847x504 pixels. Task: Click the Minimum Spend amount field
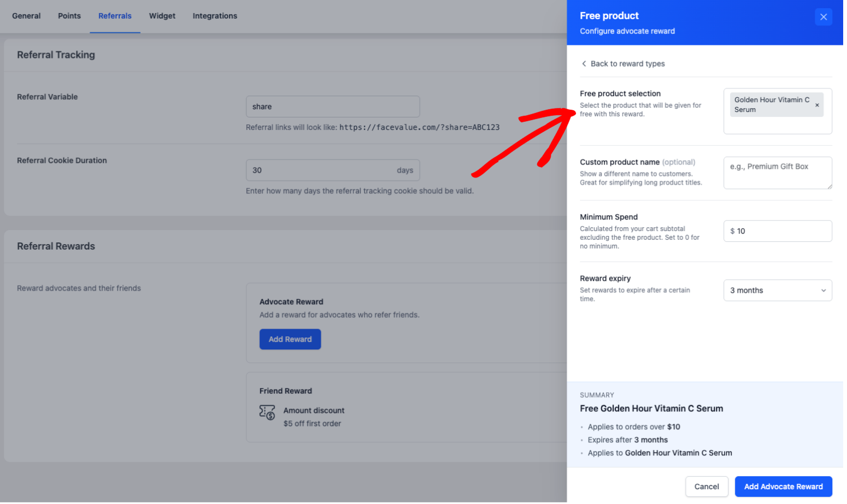click(x=781, y=231)
